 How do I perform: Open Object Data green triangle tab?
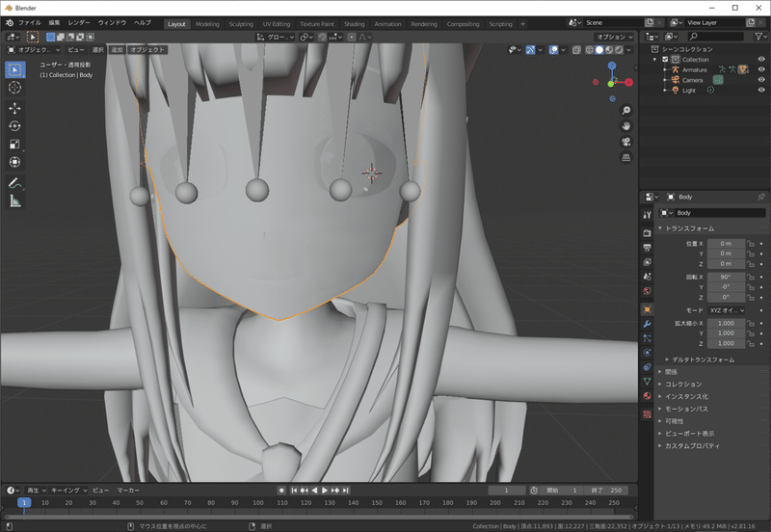tap(647, 382)
